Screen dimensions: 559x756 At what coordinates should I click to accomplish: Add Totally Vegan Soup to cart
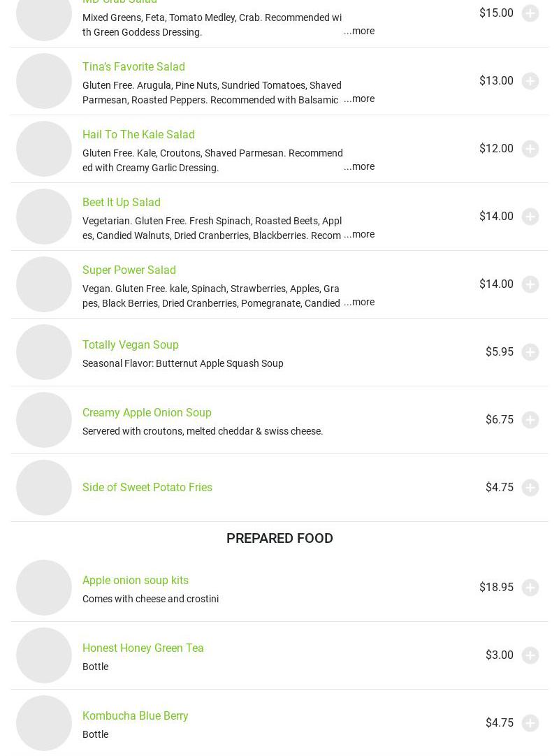click(530, 352)
